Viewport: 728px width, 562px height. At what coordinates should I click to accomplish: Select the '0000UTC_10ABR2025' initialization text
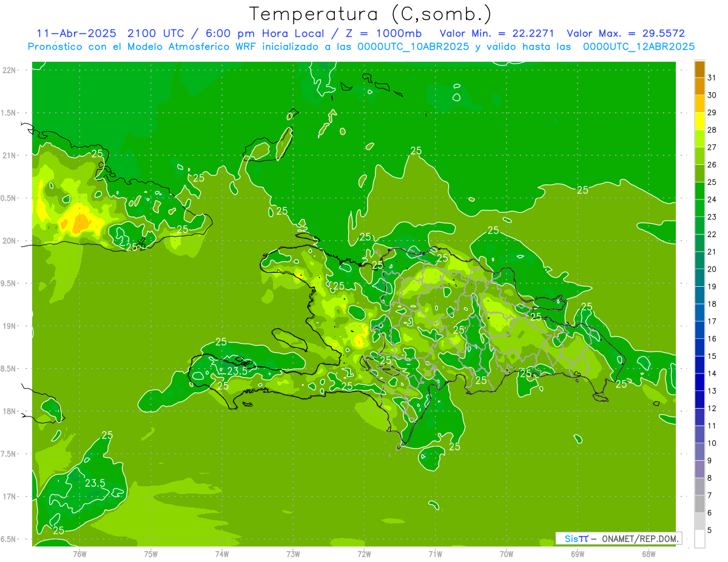413,46
